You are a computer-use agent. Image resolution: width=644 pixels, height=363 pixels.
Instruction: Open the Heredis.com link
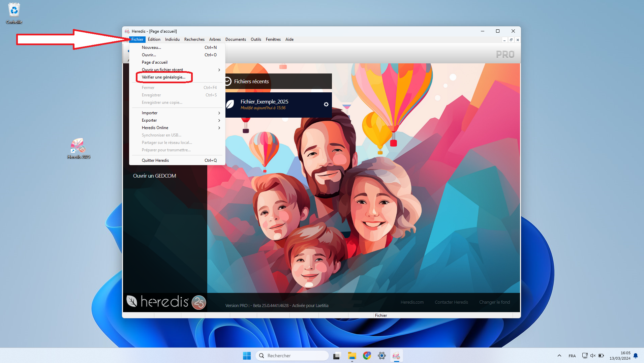point(412,302)
